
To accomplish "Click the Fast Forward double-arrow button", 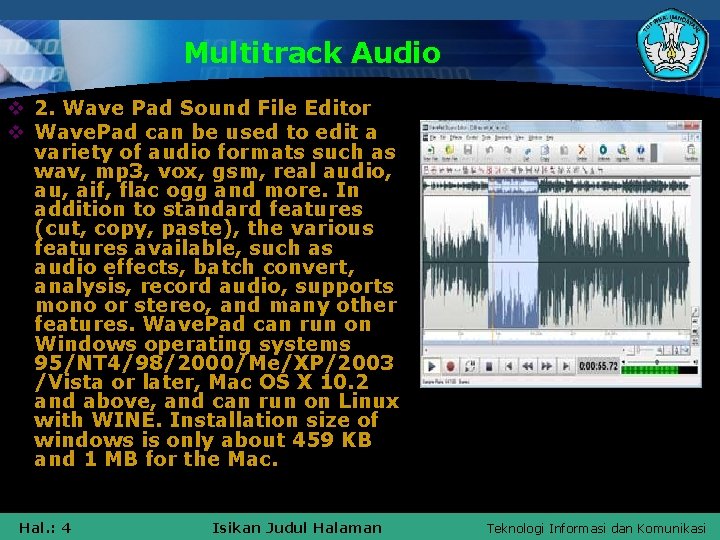I will pyautogui.click(x=546, y=366).
